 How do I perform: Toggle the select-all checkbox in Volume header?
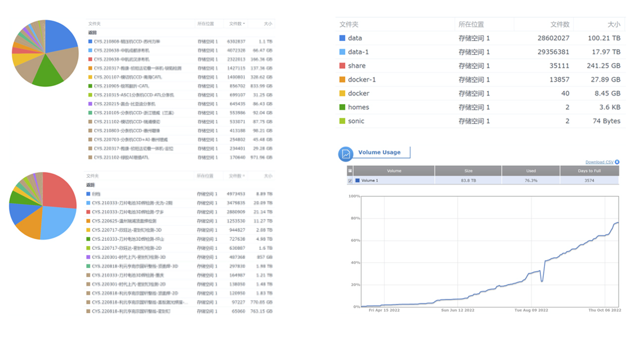tap(350, 171)
